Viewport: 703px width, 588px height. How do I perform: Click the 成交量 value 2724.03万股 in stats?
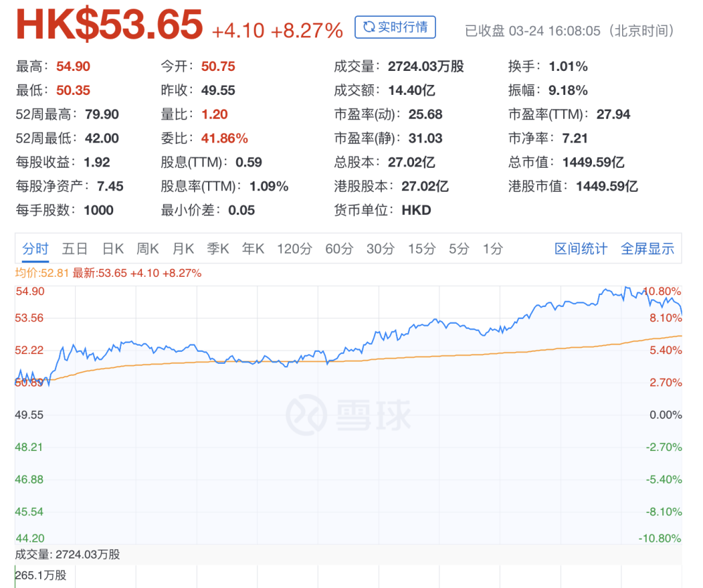(426, 67)
